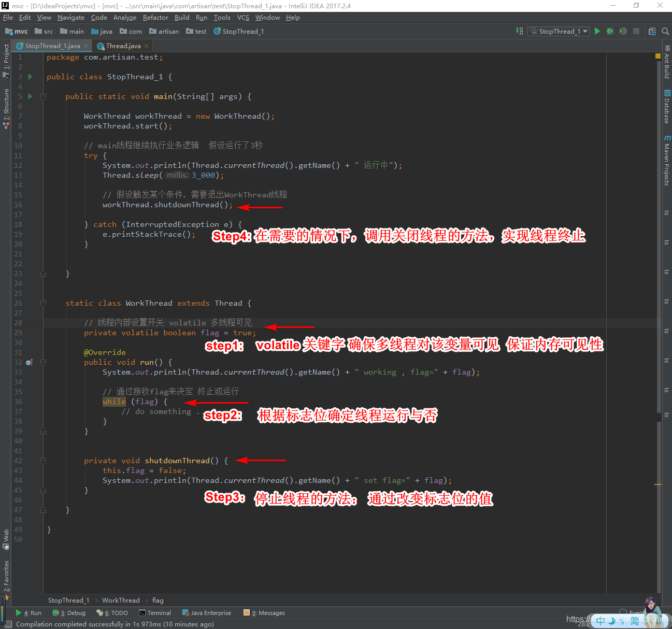Image resolution: width=672 pixels, height=629 pixels.
Task: Open the StopThread_1 run configuration dropdown
Action: click(558, 31)
